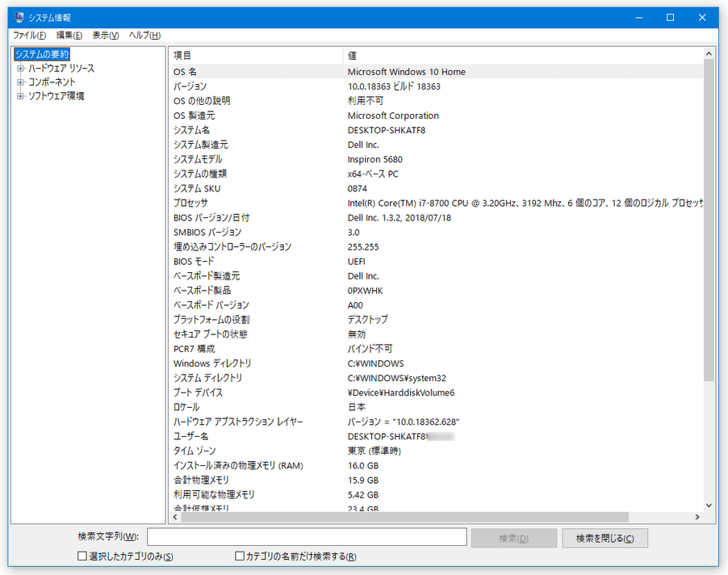
Task: Open the ヘルプ(H) menu
Action: click(144, 36)
